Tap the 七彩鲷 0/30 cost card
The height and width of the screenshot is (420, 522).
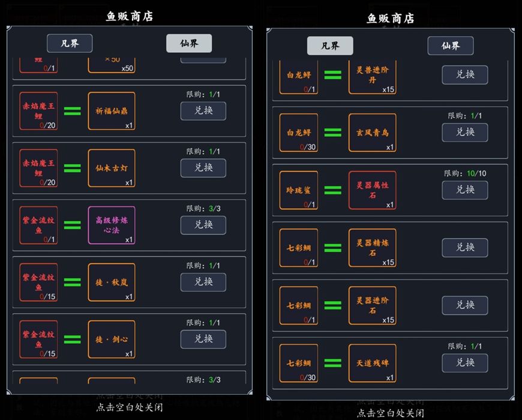[x=299, y=363]
